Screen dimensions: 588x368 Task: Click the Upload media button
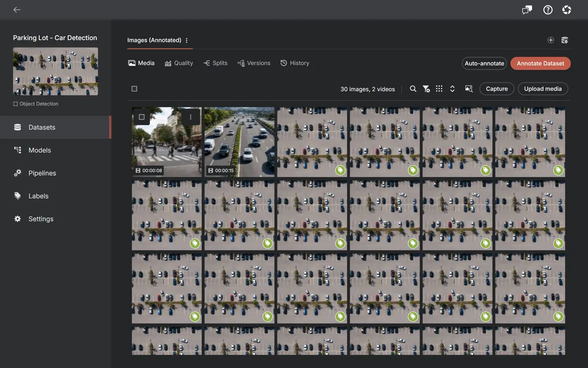pos(543,89)
